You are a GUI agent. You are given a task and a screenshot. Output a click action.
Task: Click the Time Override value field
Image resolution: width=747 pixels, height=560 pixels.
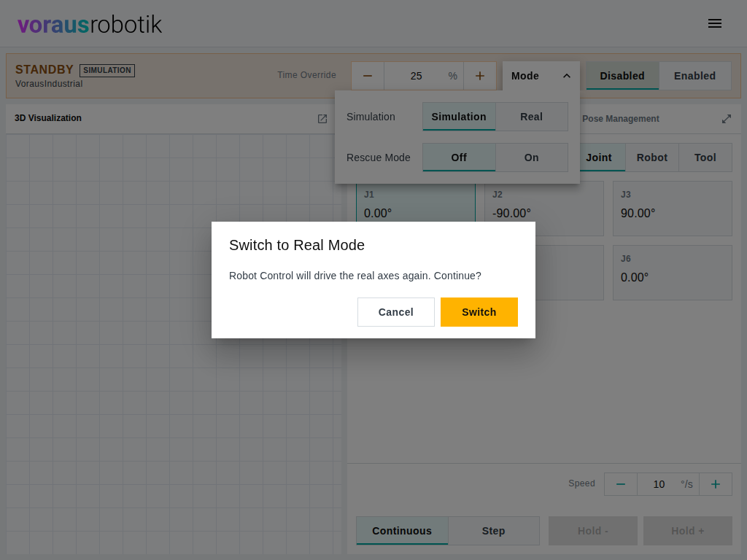pyautogui.click(x=424, y=76)
